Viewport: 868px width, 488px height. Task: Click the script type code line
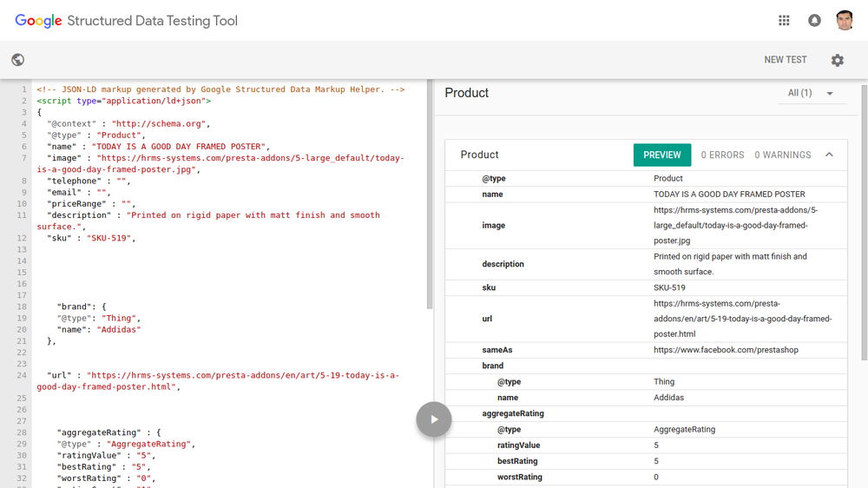(124, 101)
